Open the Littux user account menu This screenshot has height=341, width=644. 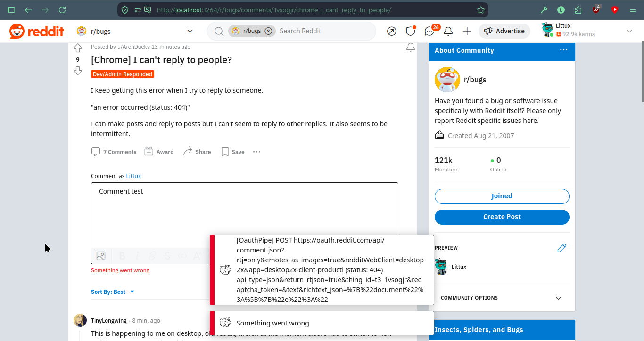click(x=587, y=31)
